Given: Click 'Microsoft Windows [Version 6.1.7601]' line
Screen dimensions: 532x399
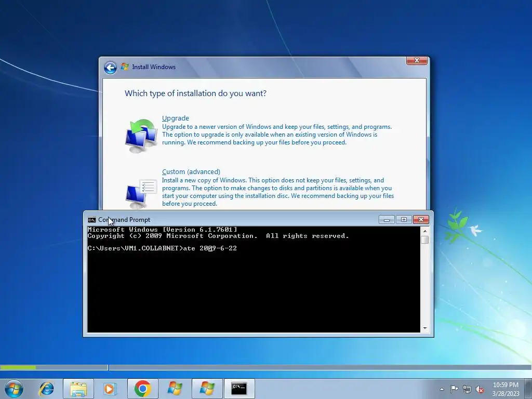Looking at the screenshot, I should 162,230.
